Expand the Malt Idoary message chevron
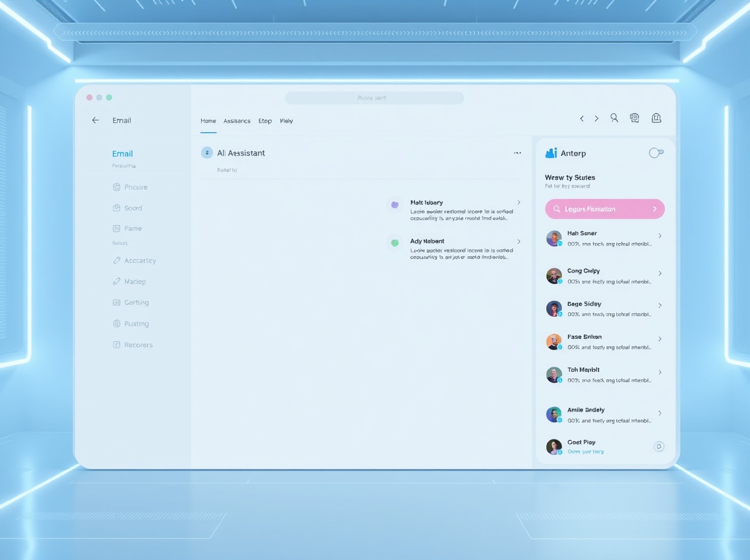Image resolution: width=750 pixels, height=560 pixels. [x=519, y=203]
